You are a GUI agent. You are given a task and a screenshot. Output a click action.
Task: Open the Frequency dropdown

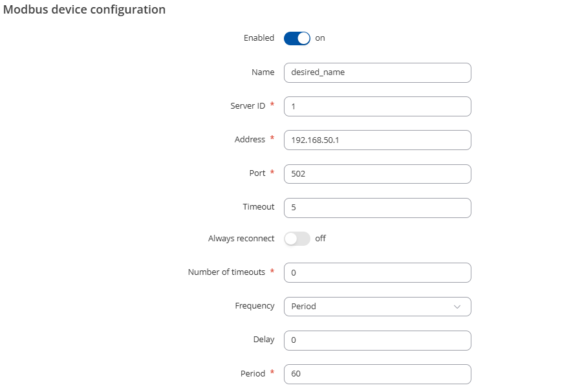tap(378, 307)
